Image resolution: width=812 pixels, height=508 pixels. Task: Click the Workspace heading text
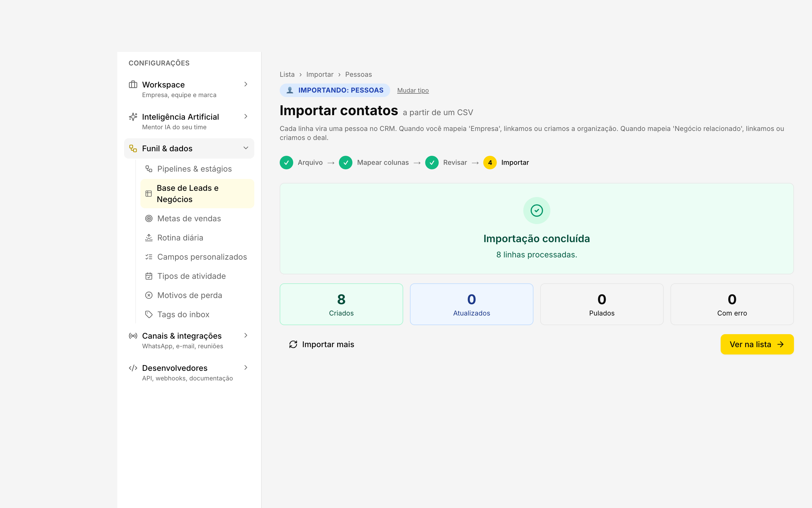pos(164,85)
